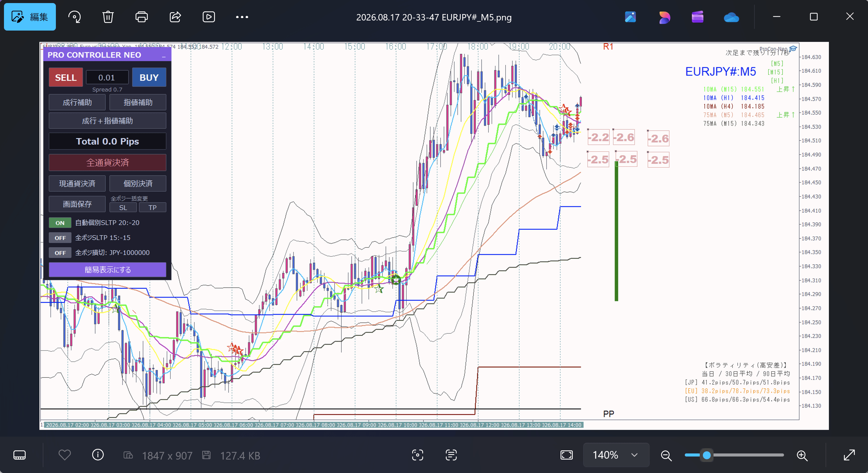
Task: Click the red SELL button
Action: tap(66, 77)
